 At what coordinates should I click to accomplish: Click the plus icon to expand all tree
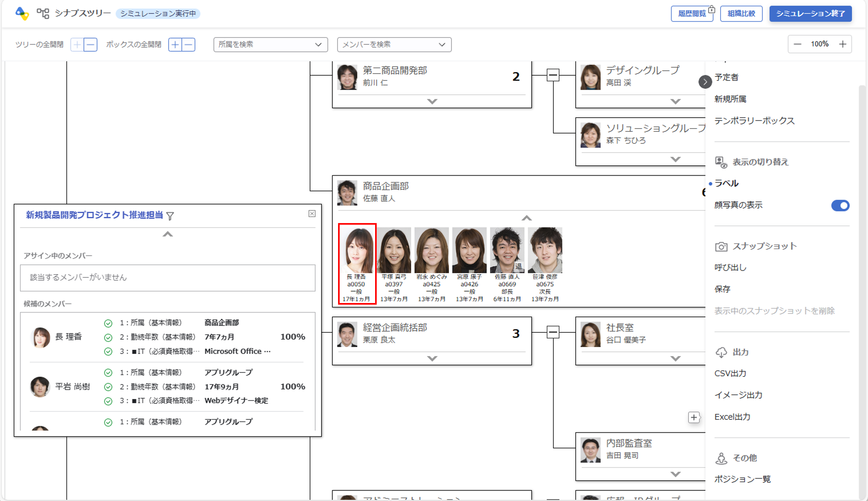pos(77,45)
